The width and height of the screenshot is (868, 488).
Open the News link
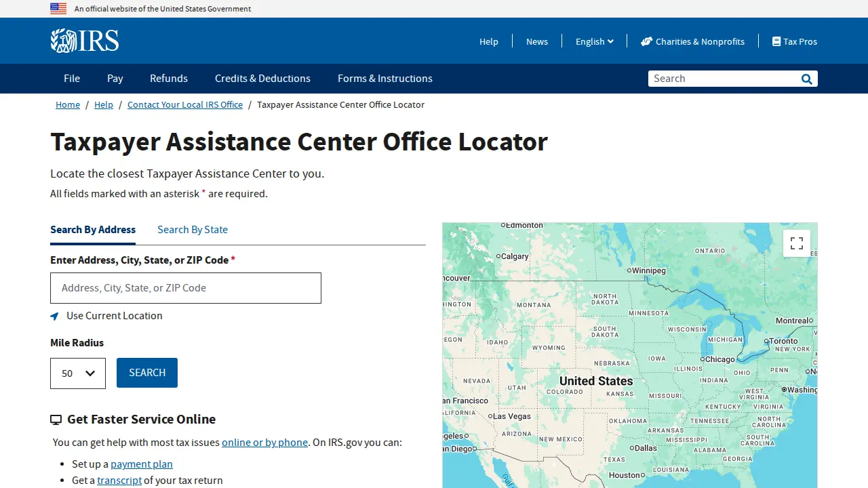(x=537, y=41)
